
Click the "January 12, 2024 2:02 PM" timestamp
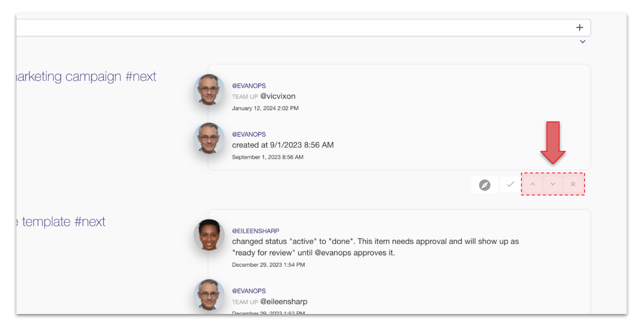pyautogui.click(x=265, y=108)
